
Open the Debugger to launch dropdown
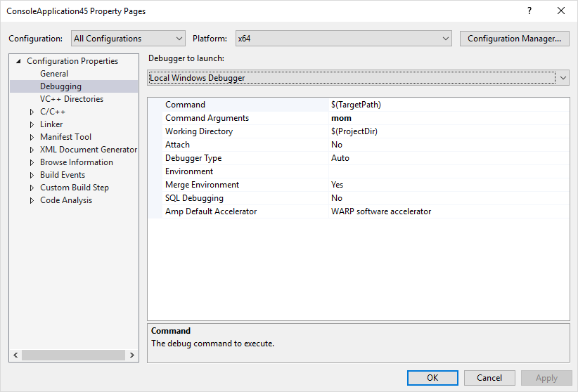click(359, 78)
